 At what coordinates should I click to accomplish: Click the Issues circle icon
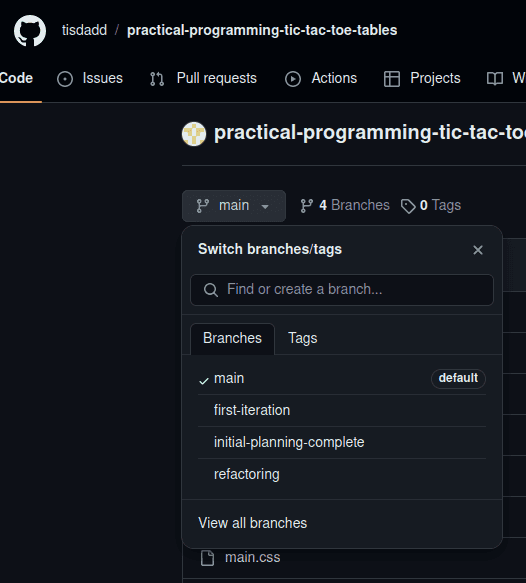[65, 79]
